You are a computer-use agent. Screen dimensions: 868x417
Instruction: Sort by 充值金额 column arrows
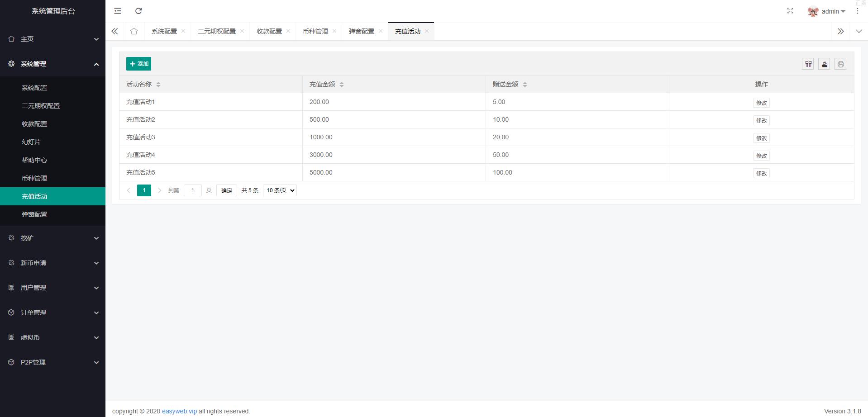tap(341, 85)
